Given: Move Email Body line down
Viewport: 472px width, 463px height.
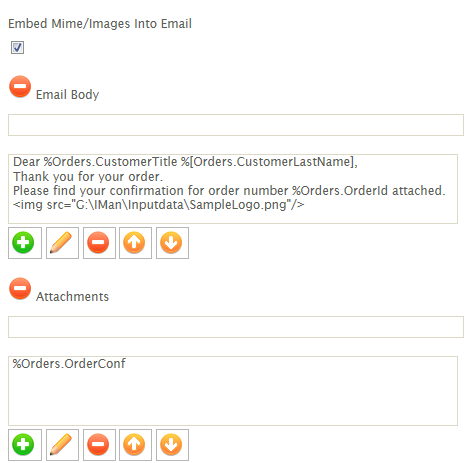Looking at the screenshot, I should click(172, 243).
